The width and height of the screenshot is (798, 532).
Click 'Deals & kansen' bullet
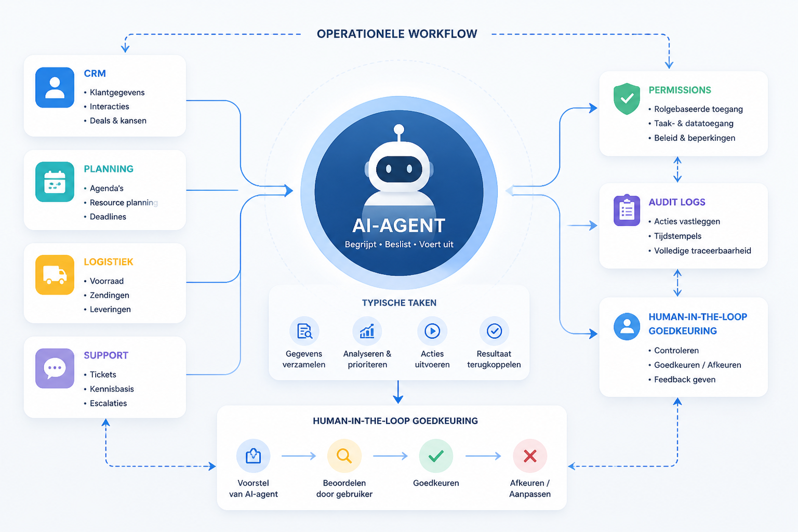tap(118, 121)
